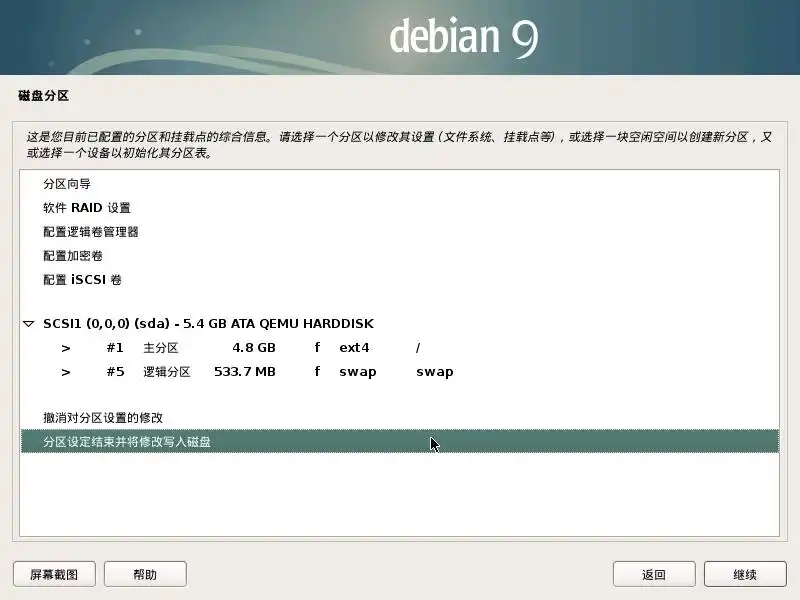800x600 pixels.
Task: Open the 帮助 button
Action: tap(145, 574)
